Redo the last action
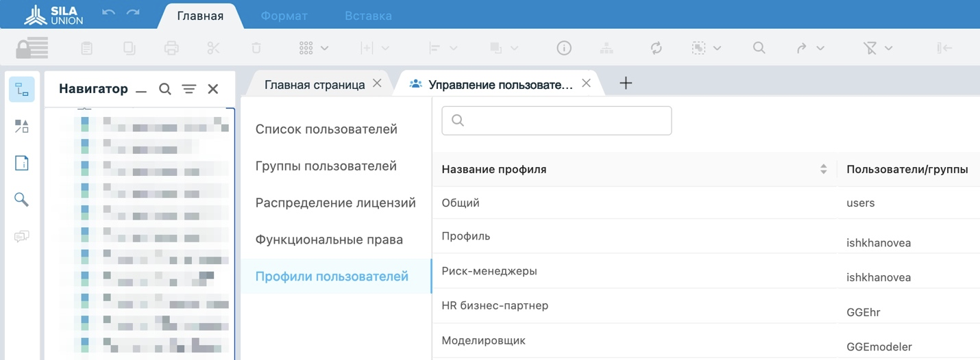The image size is (980, 360). click(133, 13)
